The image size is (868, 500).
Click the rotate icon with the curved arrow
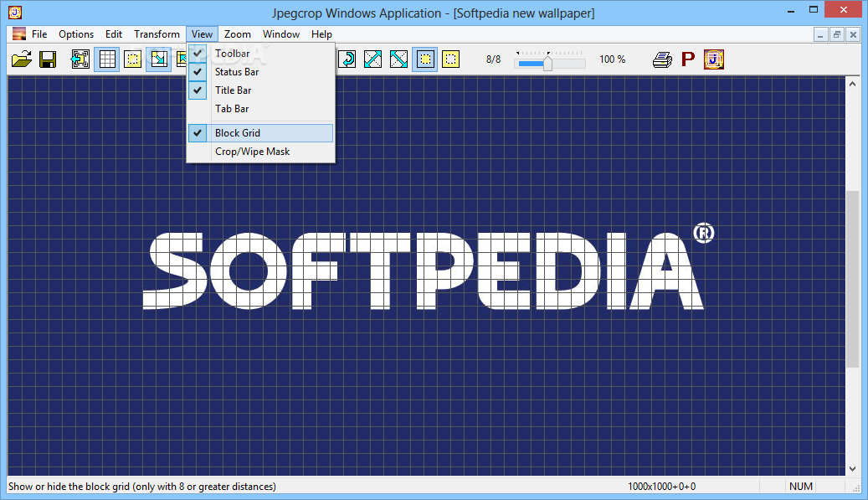(347, 59)
